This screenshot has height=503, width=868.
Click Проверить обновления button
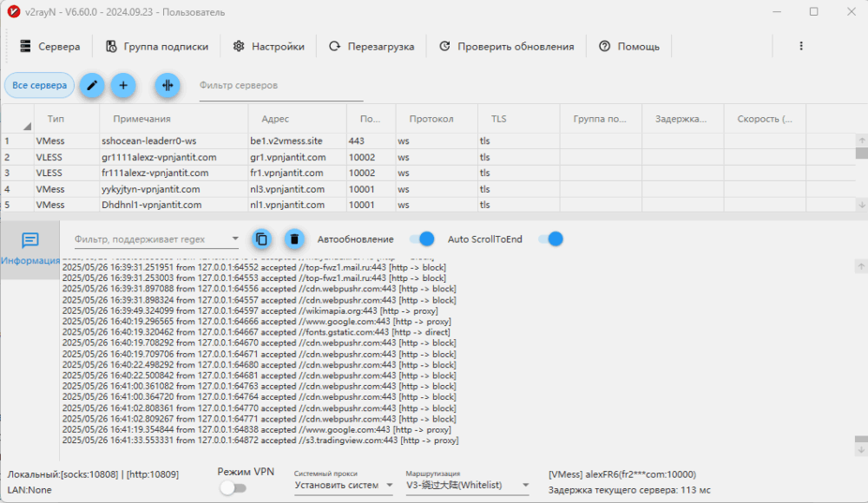[506, 46]
